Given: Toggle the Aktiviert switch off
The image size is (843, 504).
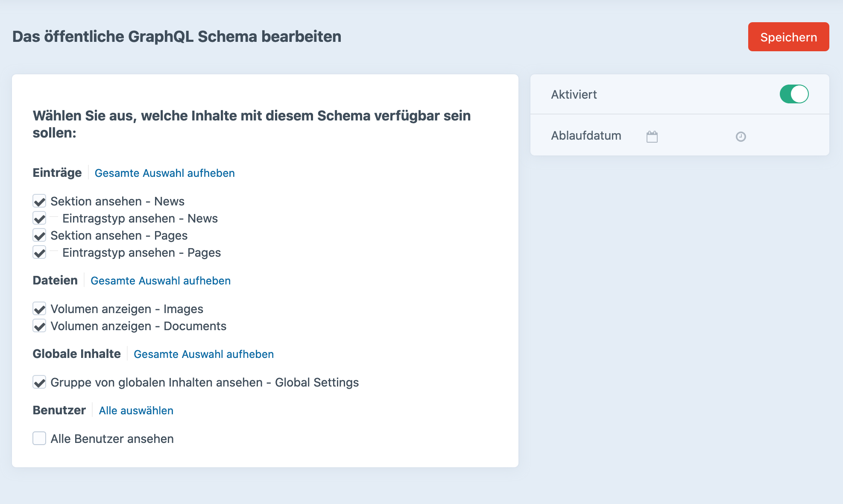Looking at the screenshot, I should click(x=794, y=94).
